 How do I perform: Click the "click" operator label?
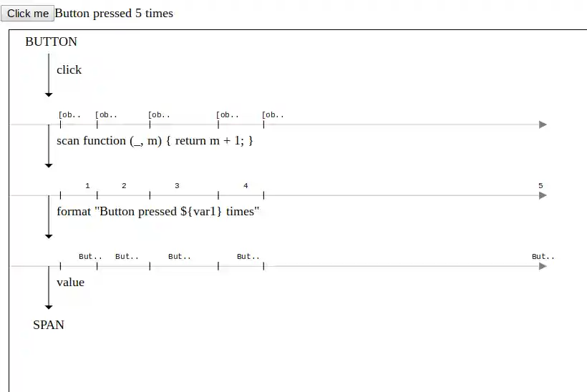pyautogui.click(x=69, y=69)
